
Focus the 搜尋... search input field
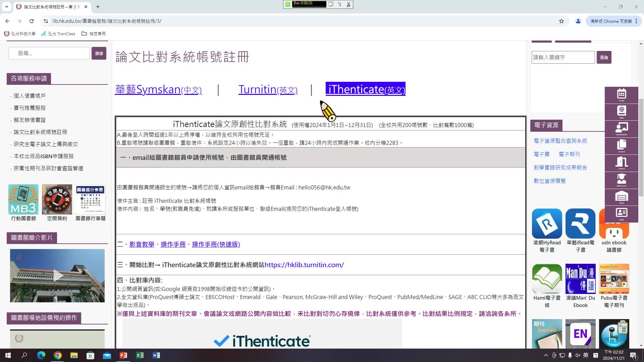[49, 53]
